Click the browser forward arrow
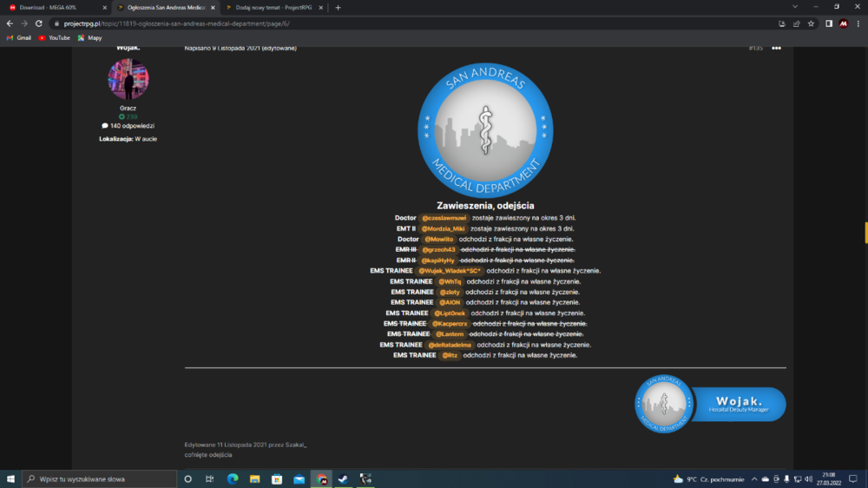The image size is (868, 488). tap(23, 23)
